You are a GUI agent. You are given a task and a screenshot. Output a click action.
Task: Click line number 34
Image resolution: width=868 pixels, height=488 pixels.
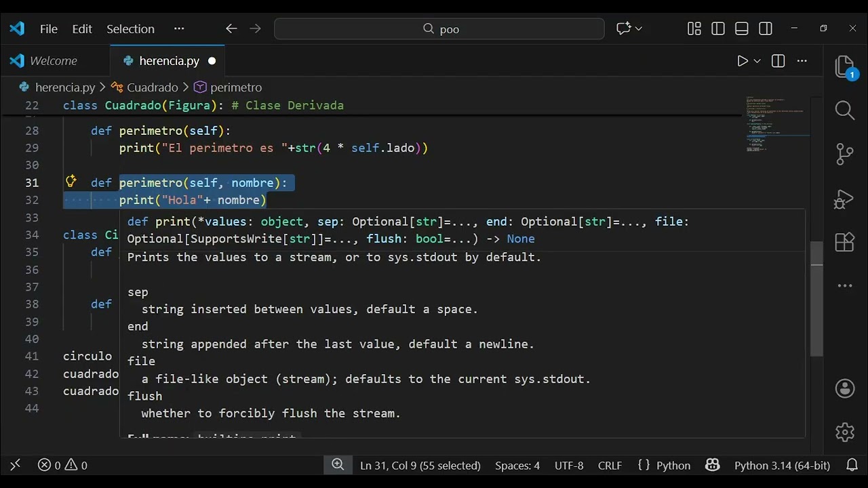[32, 235]
